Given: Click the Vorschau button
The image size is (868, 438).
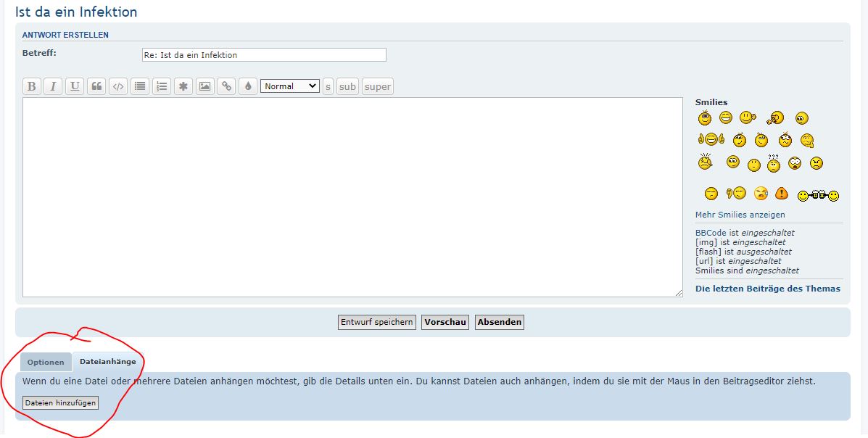Looking at the screenshot, I should (445, 322).
